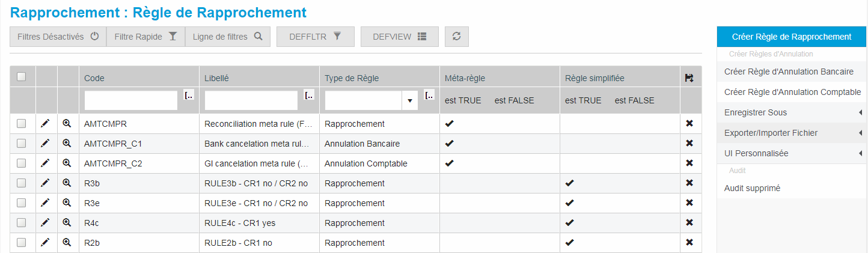Viewport: 868px width, 253px height.
Task: Check the box for row AMTCMPR
Action: click(22, 124)
